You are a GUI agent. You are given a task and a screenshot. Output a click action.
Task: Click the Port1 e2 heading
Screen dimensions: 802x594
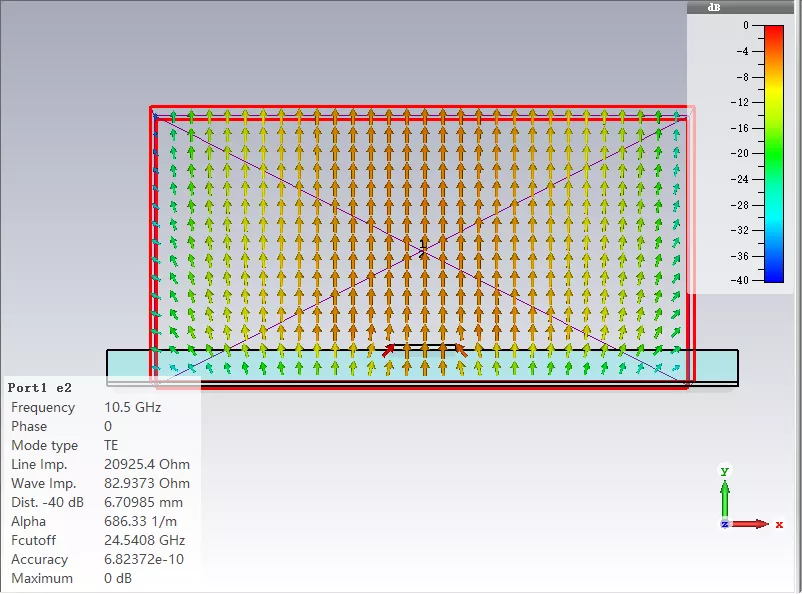(39, 388)
